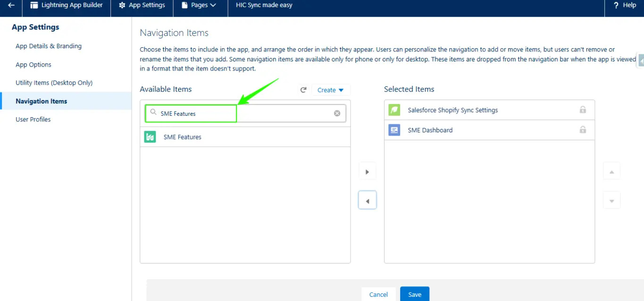The width and height of the screenshot is (644, 301).
Task: Click the search magnifier icon
Action: [153, 113]
